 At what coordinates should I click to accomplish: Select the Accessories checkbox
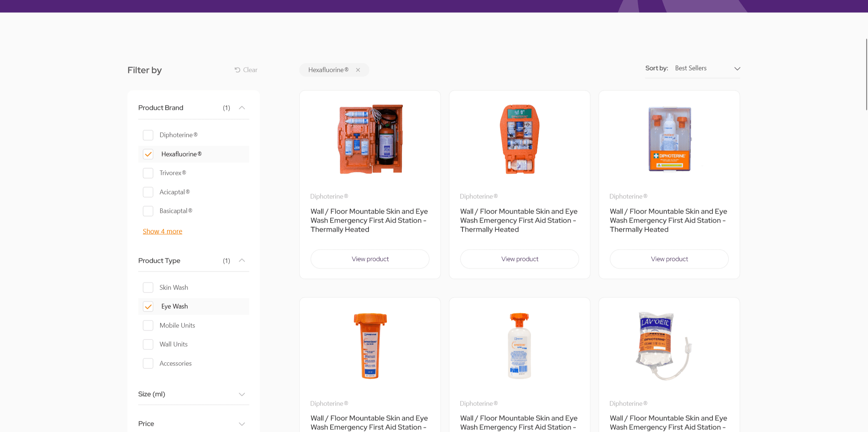(148, 363)
